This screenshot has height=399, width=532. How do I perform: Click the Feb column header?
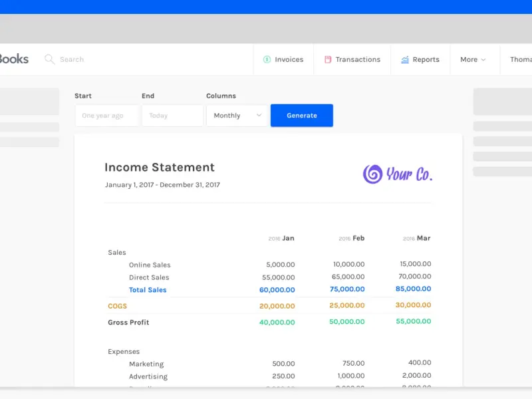point(358,238)
